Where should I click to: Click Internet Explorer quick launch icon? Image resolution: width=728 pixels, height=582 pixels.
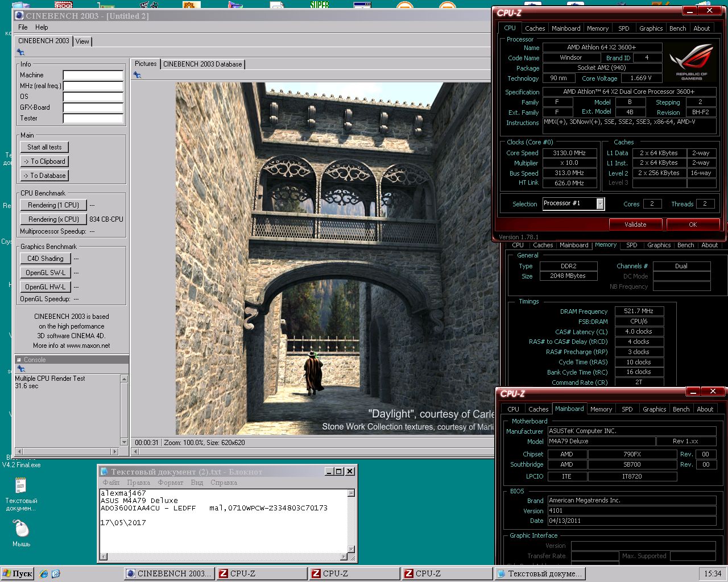point(44,574)
